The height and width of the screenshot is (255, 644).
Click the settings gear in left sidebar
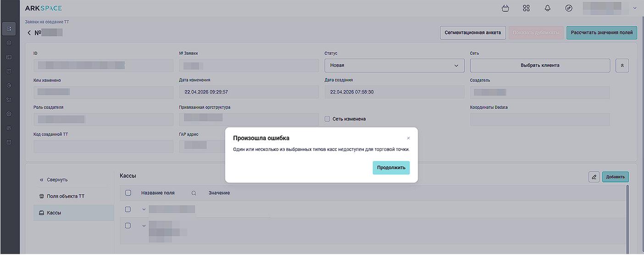pyautogui.click(x=9, y=113)
